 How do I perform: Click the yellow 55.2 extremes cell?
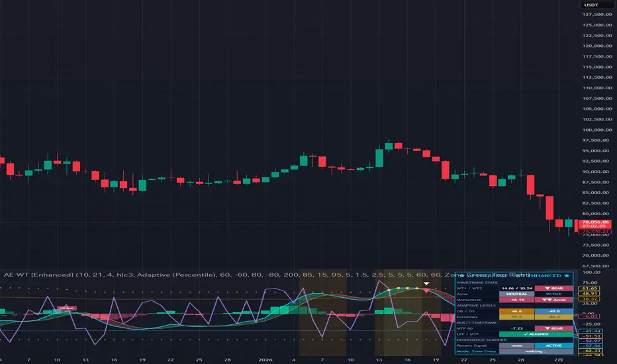516,317
